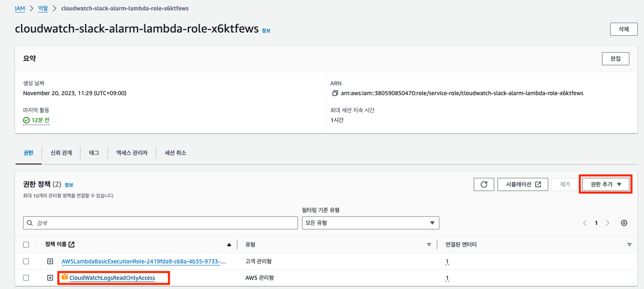Check the AWSLambdaBasicExecutionRole policy checkbox
The width and height of the screenshot is (644, 289).
26,261
